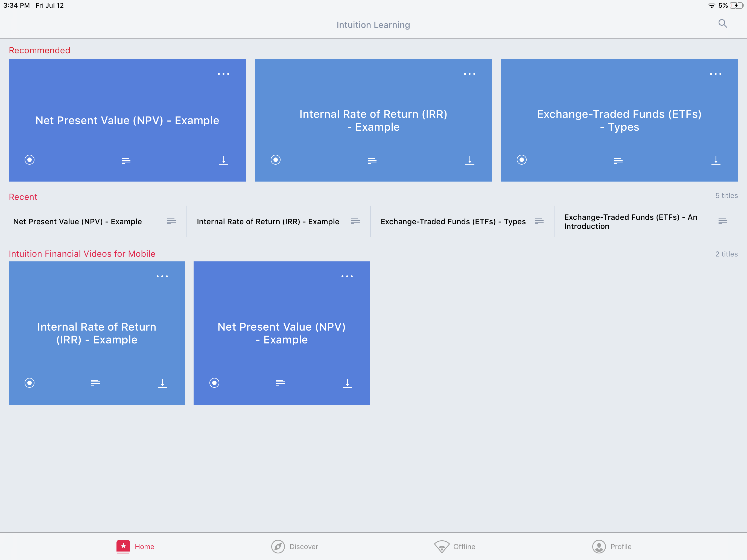Play the recommended ETFs Types video
This screenshot has height=560, width=747.
(x=522, y=160)
